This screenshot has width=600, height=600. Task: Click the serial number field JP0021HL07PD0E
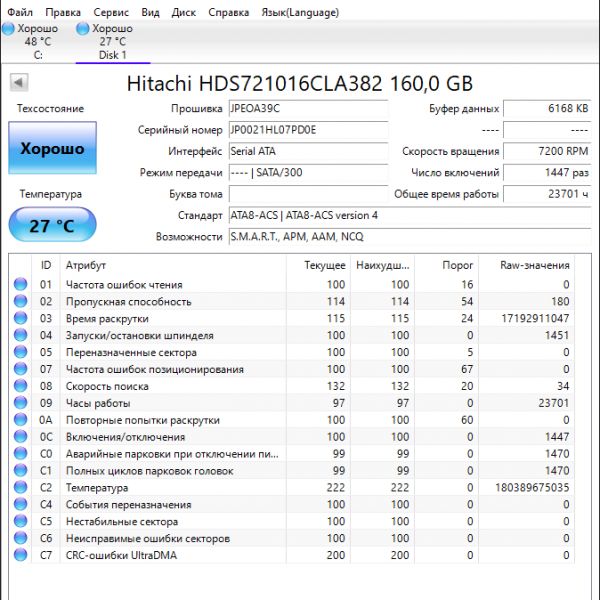click(308, 130)
